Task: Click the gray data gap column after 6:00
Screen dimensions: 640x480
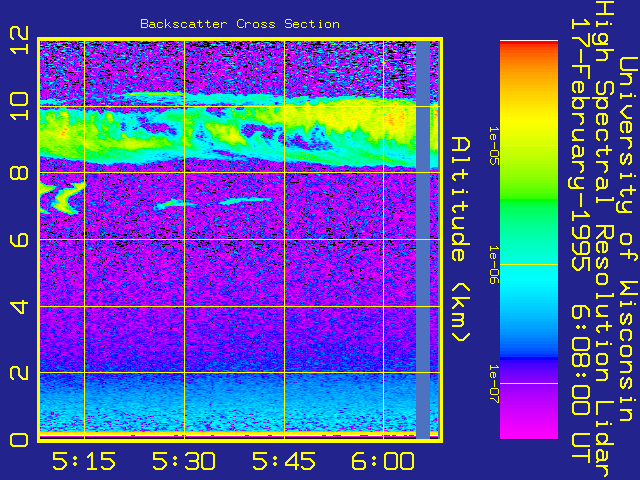Action: click(423, 239)
